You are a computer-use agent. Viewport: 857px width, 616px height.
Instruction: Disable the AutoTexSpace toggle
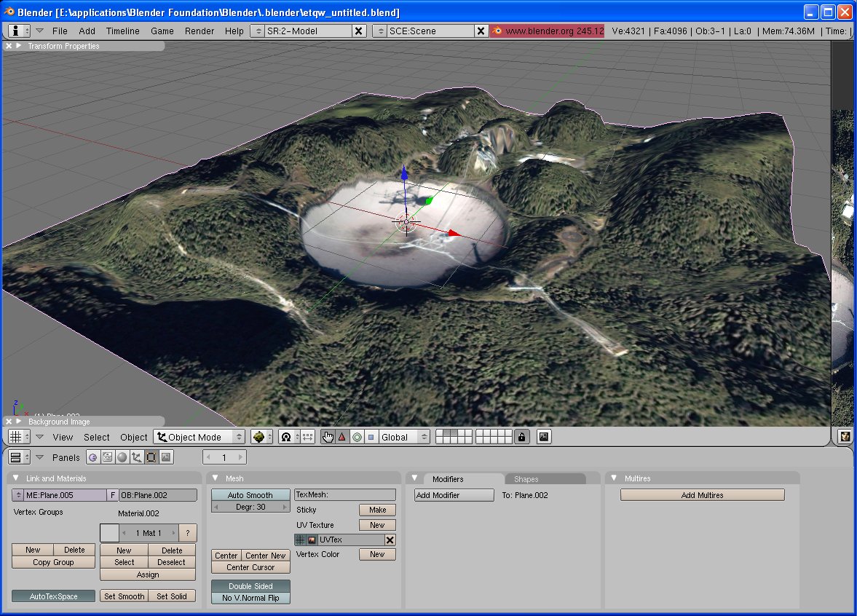coord(53,596)
